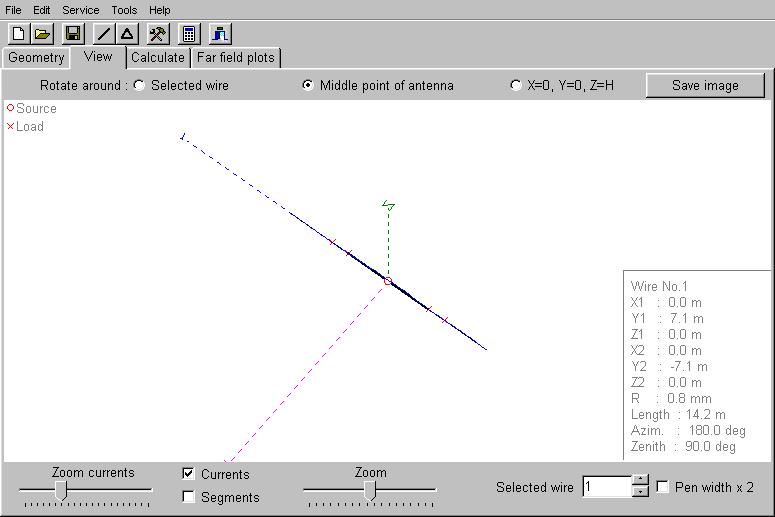Click the Save floppy disk icon

[x=73, y=34]
